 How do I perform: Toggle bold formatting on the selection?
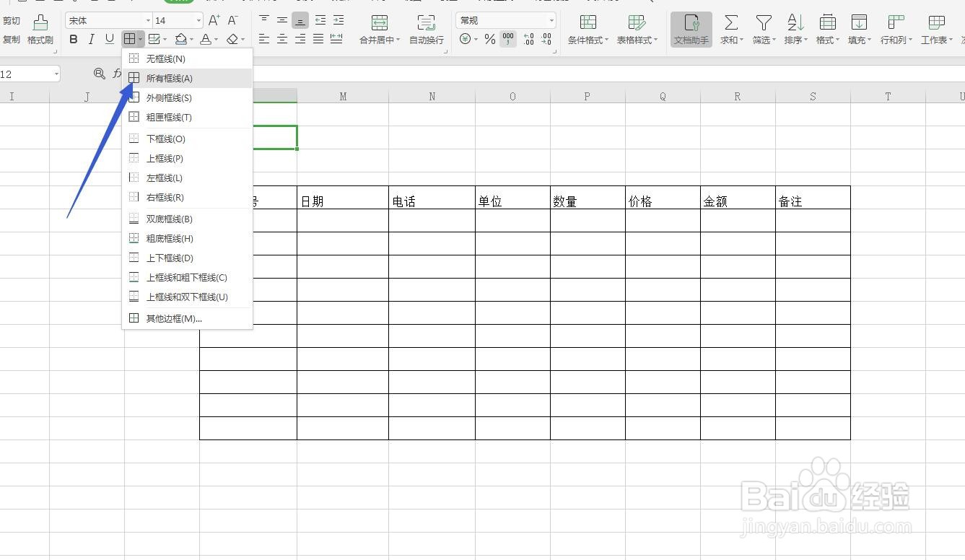tap(73, 39)
